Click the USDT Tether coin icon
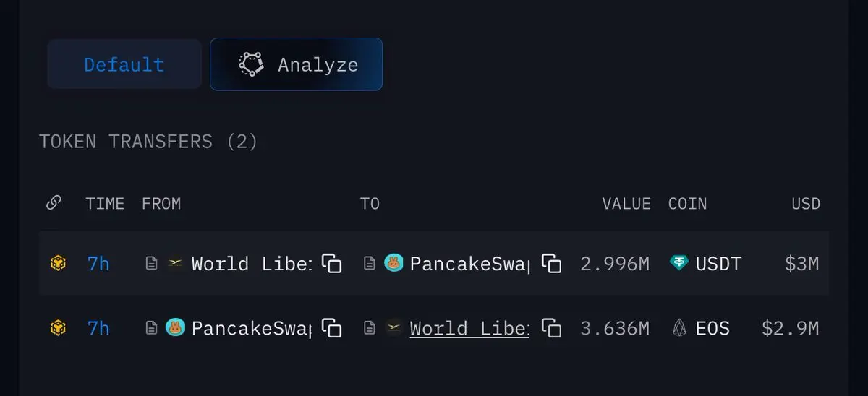 click(679, 264)
